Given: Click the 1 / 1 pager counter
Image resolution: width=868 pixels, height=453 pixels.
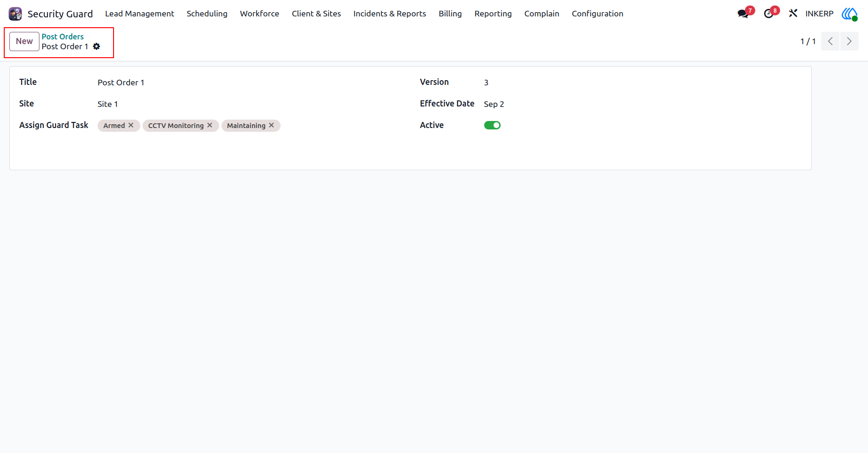Looking at the screenshot, I should [808, 41].
